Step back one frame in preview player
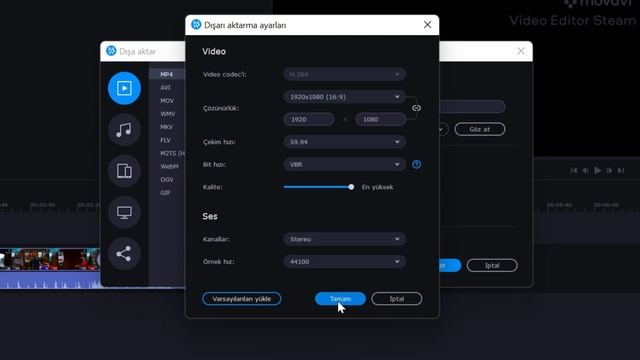The height and width of the screenshot is (360, 640). tap(585, 171)
